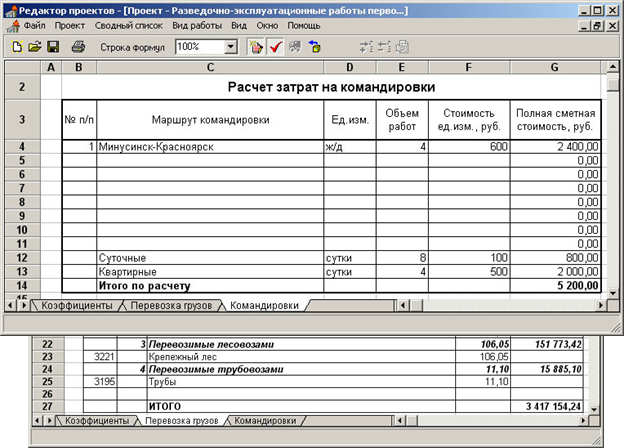Click the grayed truck toolbar icon
Image resolution: width=624 pixels, height=448 pixels.
pos(295,47)
